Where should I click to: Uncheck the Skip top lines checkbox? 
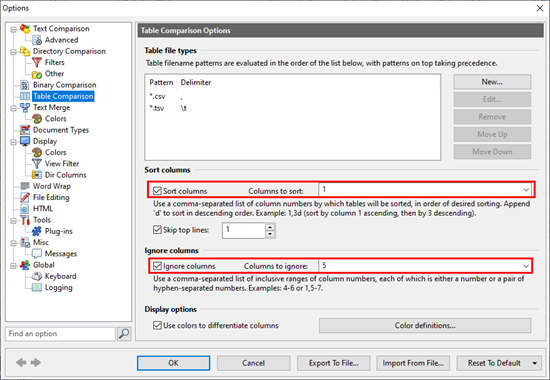[157, 230]
